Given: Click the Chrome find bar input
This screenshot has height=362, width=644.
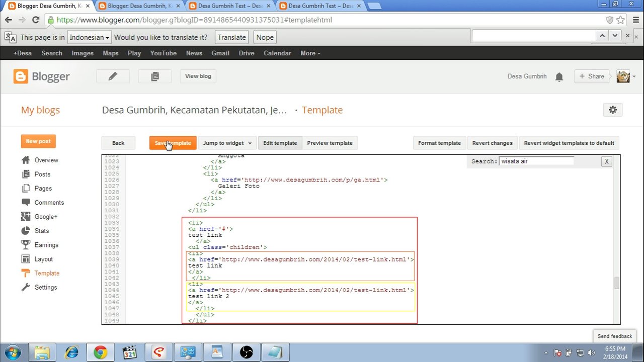Looking at the screenshot, I should click(x=533, y=36).
